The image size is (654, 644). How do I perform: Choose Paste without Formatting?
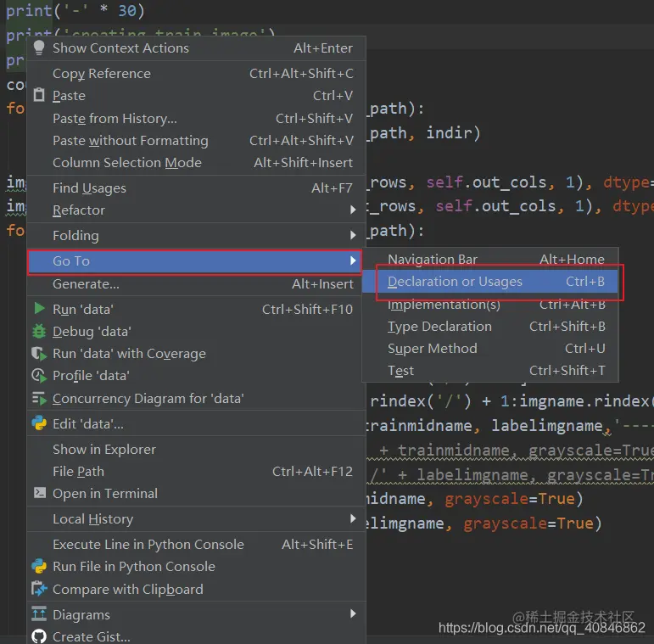click(197, 141)
